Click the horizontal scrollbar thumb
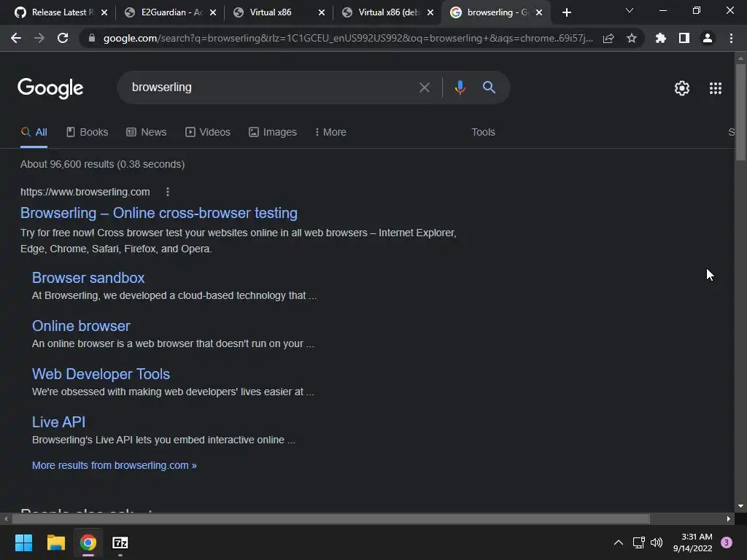 click(x=331, y=518)
